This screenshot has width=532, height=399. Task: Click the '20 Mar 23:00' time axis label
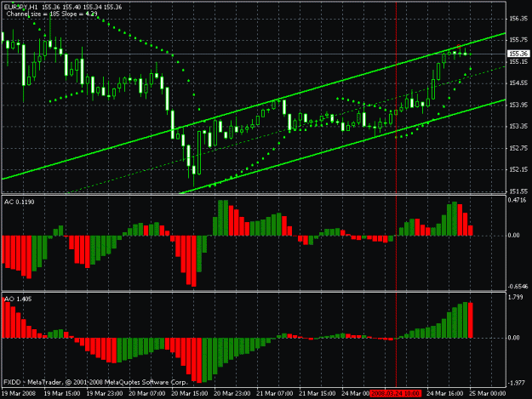pos(232,394)
